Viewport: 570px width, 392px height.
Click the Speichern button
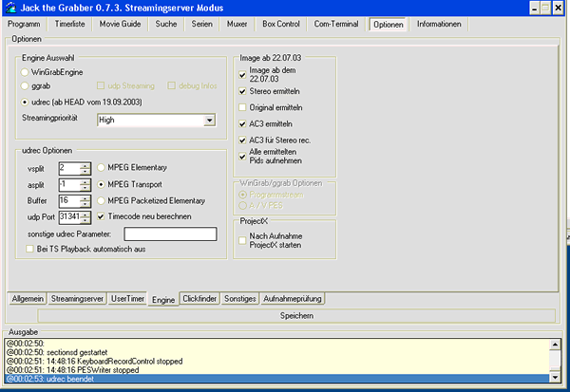click(x=296, y=316)
